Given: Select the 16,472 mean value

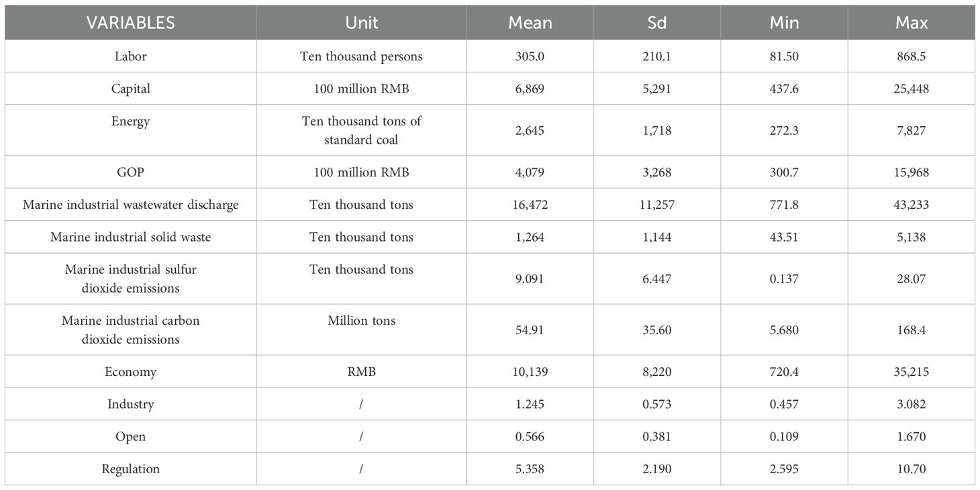Looking at the screenshot, I should coord(530,205).
